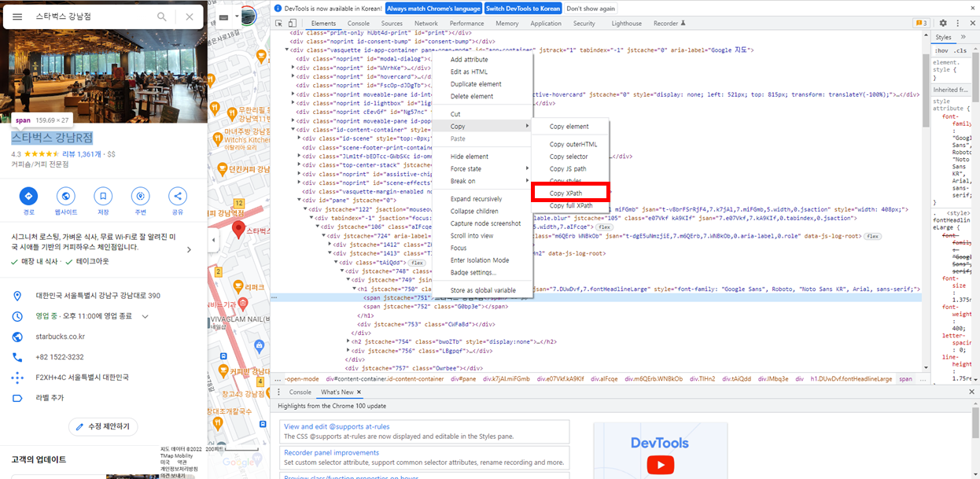Close the bottom drawer panel
This screenshot has width=980, height=479.
point(971,392)
